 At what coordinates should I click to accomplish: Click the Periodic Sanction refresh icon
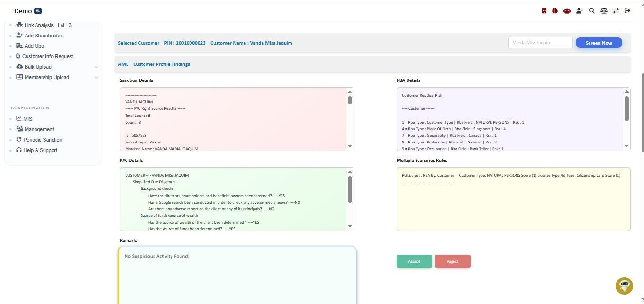(19, 139)
